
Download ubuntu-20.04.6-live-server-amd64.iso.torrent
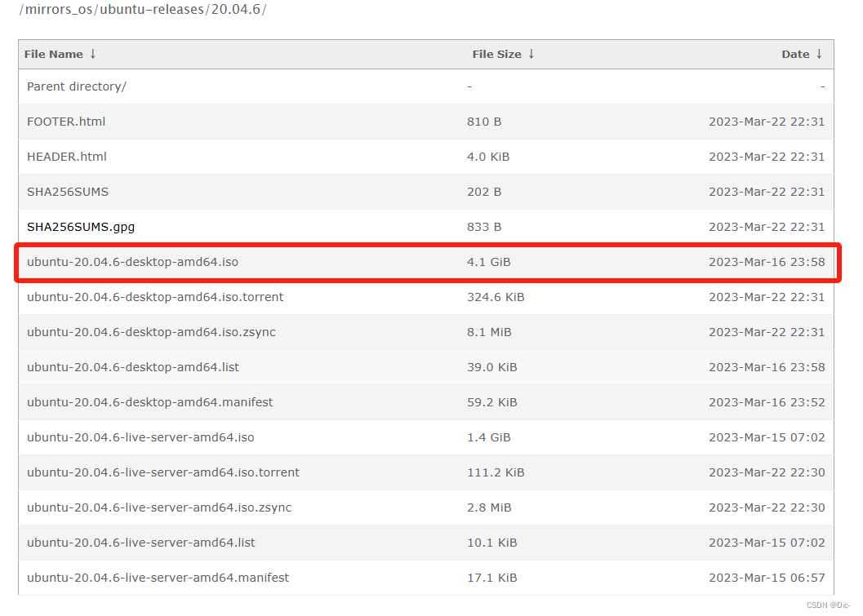(163, 472)
